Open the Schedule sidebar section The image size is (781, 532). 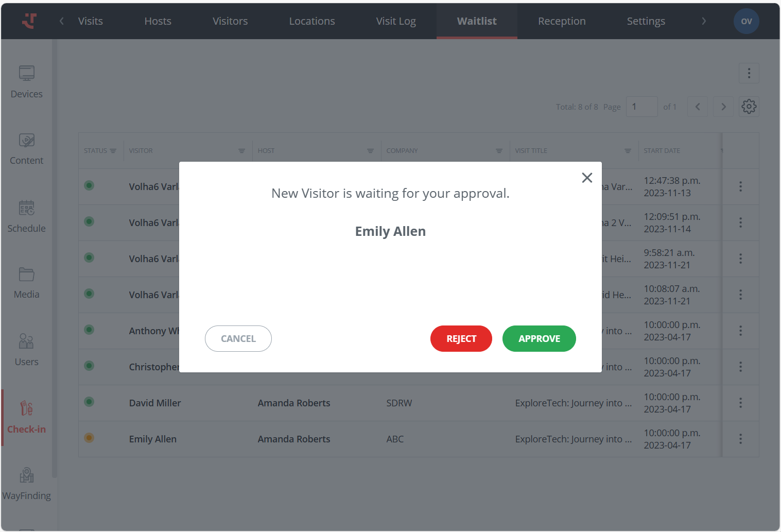[x=26, y=216]
